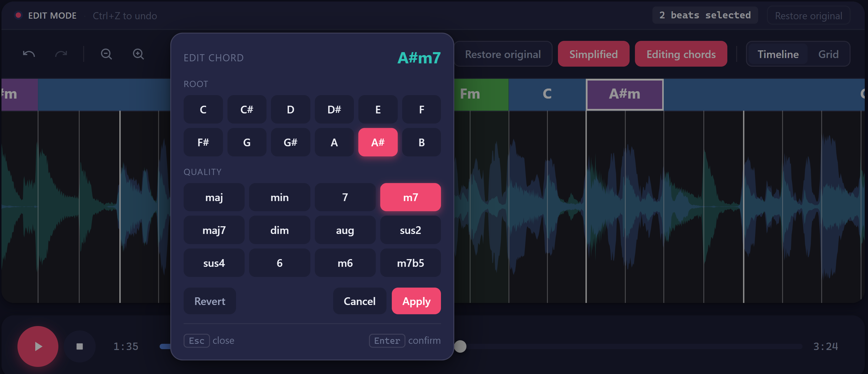
Task: Select root note F#
Action: pyautogui.click(x=203, y=142)
